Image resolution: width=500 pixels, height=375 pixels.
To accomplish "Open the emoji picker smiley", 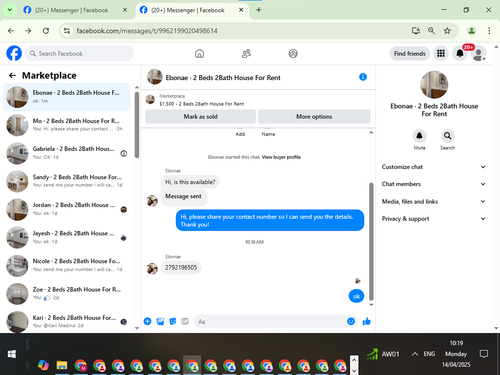I will 351,321.
